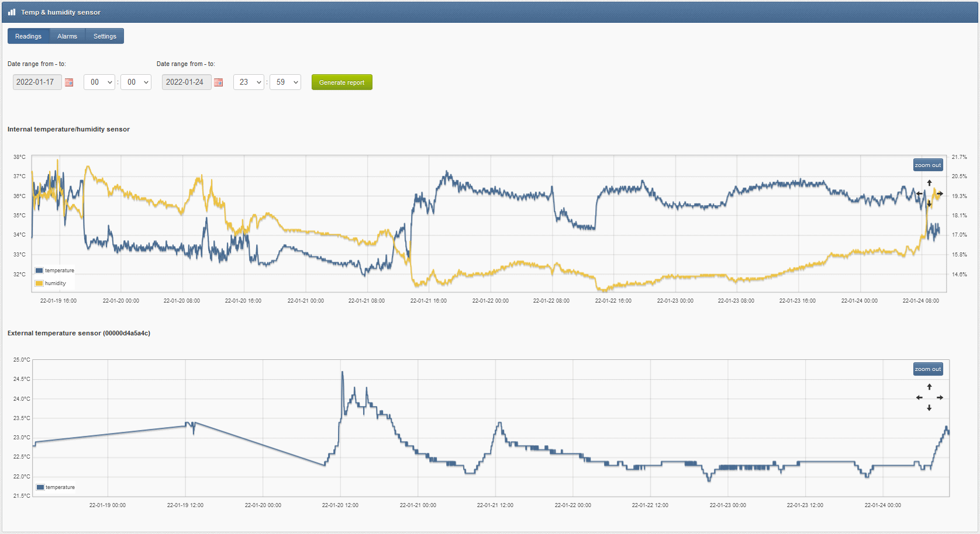Open the end date calendar picker icon

219,82
